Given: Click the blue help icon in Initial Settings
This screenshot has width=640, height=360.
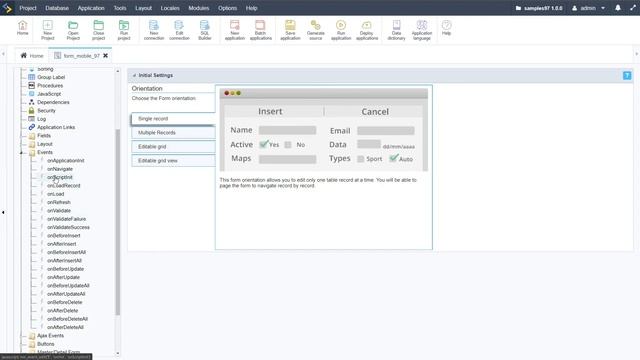Looking at the screenshot, I should tap(627, 76).
